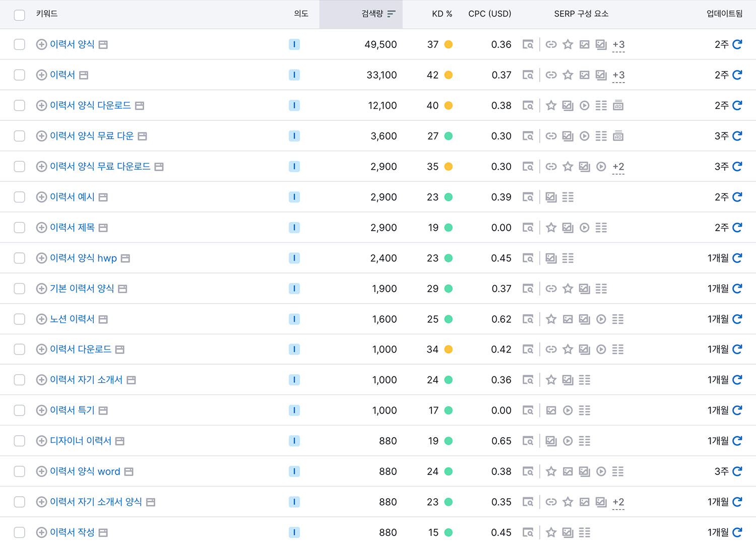Open SERP snapshot icon beside 이력서 양식 hwp
This screenshot has height=547, width=756.
(125, 258)
